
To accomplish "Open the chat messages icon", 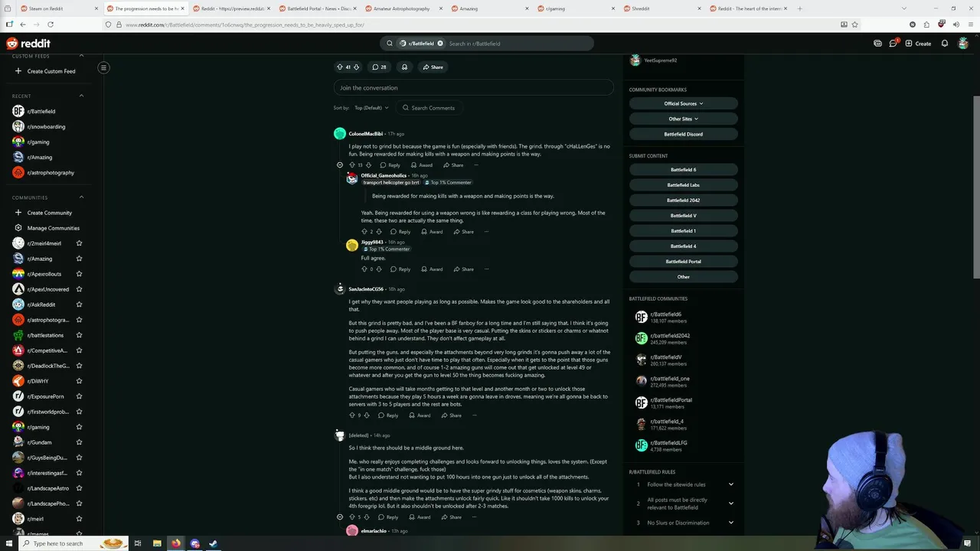I will coord(893,44).
